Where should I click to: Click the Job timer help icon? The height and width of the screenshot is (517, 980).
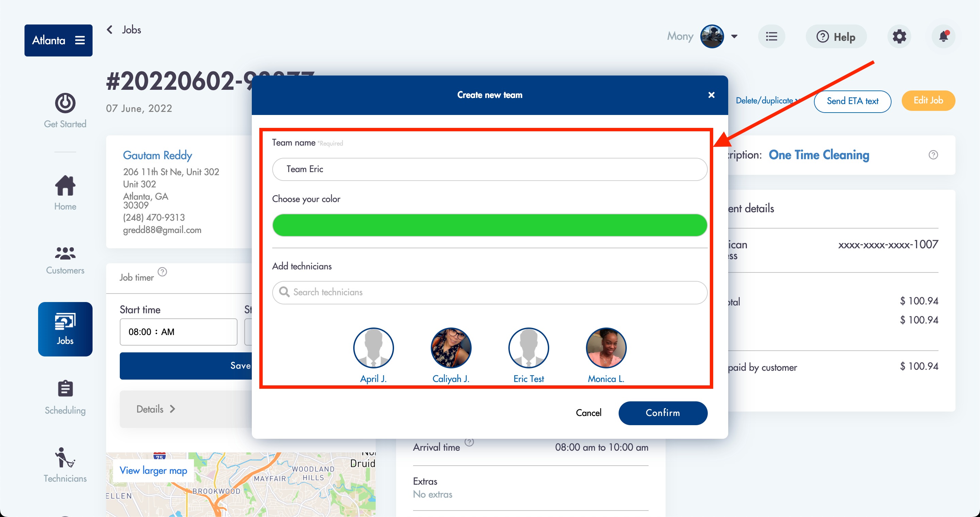(x=162, y=272)
